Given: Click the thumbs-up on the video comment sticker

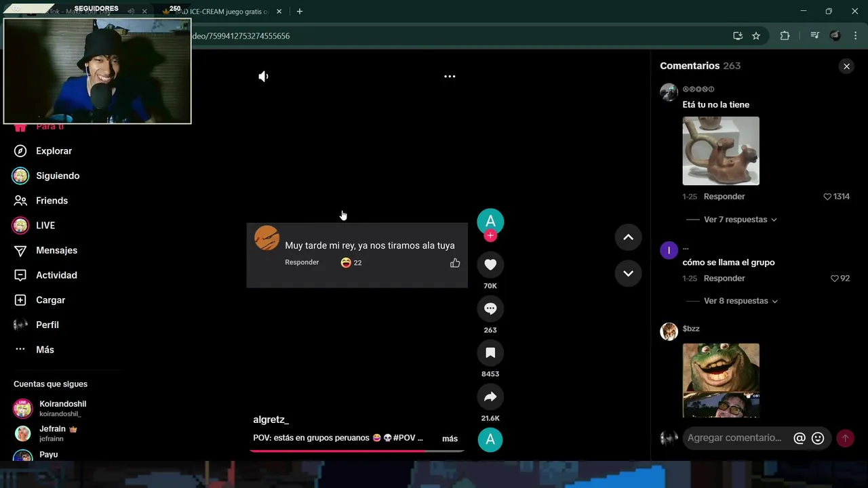Looking at the screenshot, I should [455, 263].
